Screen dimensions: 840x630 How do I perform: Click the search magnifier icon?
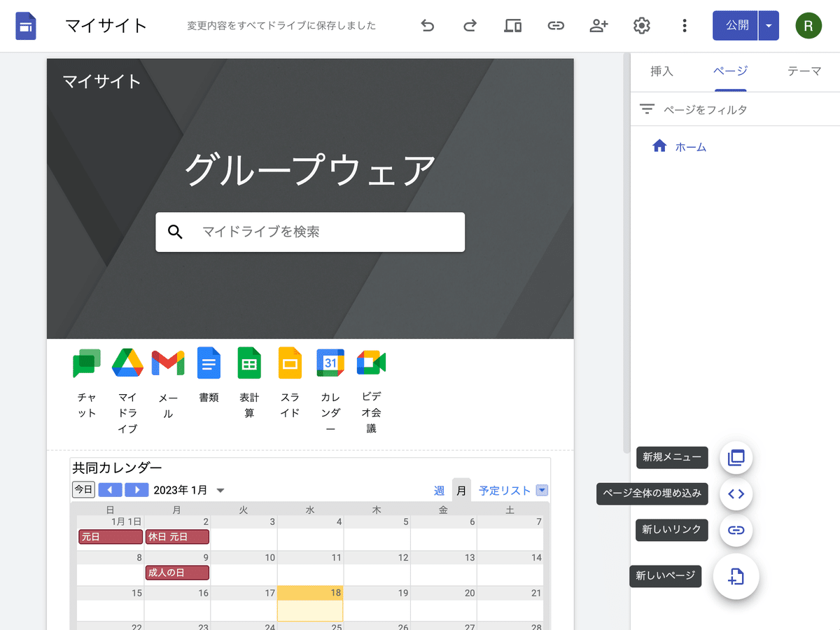[x=176, y=232]
